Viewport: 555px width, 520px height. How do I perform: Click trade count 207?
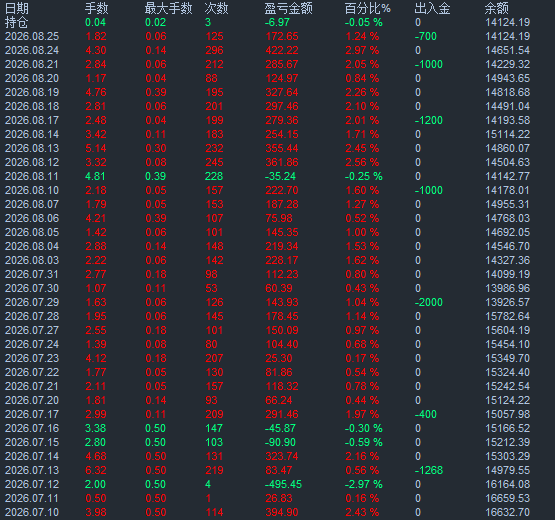click(214, 358)
